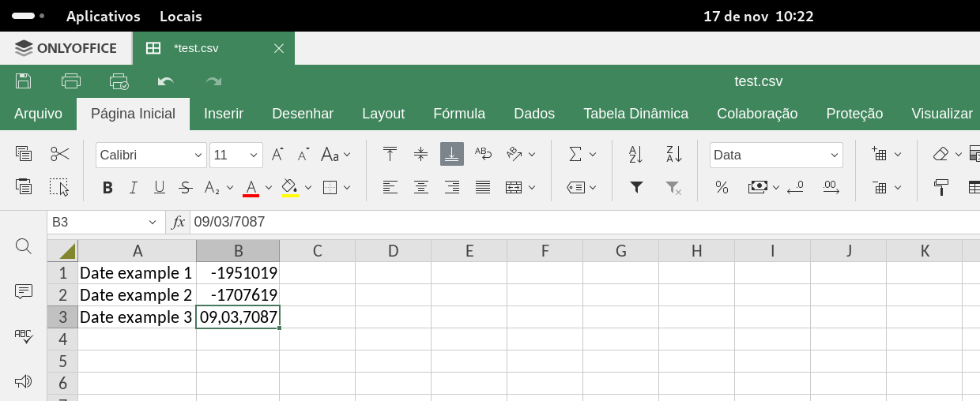Expand the cell name box dropdown
This screenshot has width=980, height=401.
point(153,223)
